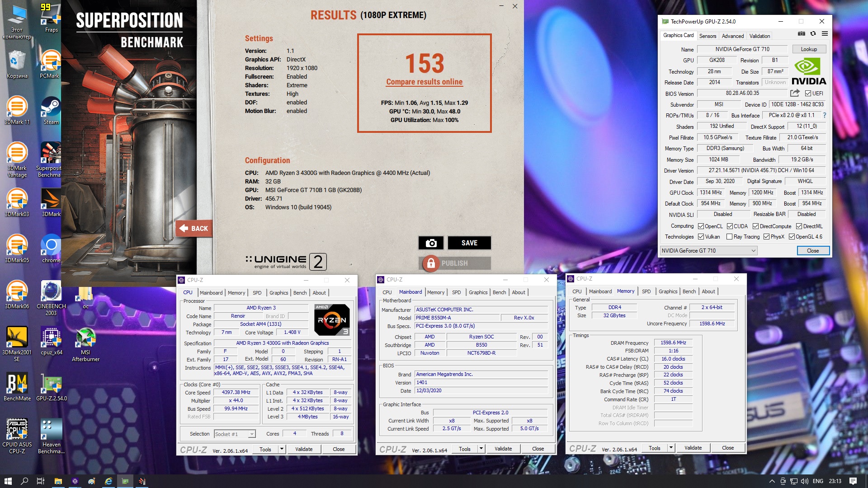Open GPU-Z.2.54.0 desktop shortcut
Image resolution: width=868 pixels, height=488 pixels.
pyautogui.click(x=52, y=387)
